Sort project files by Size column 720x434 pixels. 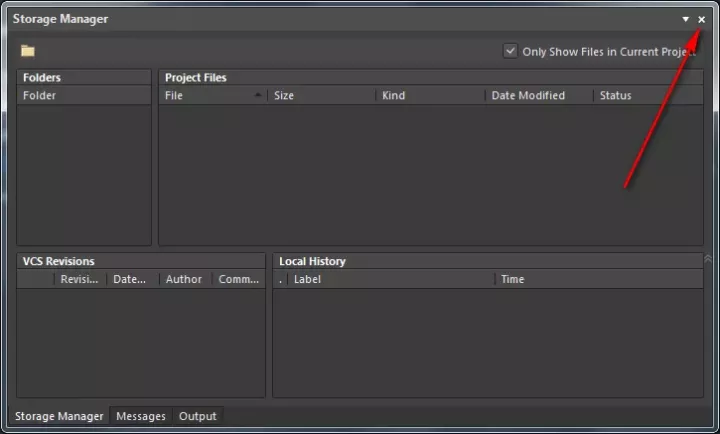[322, 96]
